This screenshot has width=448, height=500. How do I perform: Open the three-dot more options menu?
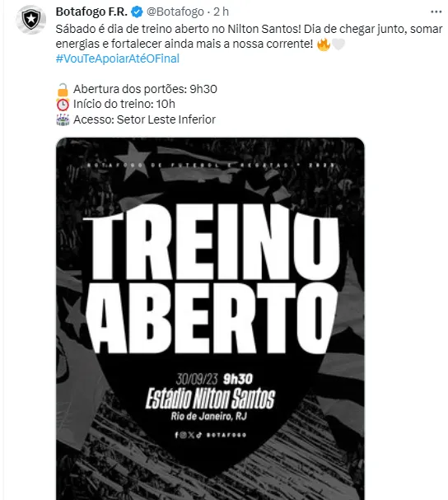(436, 12)
